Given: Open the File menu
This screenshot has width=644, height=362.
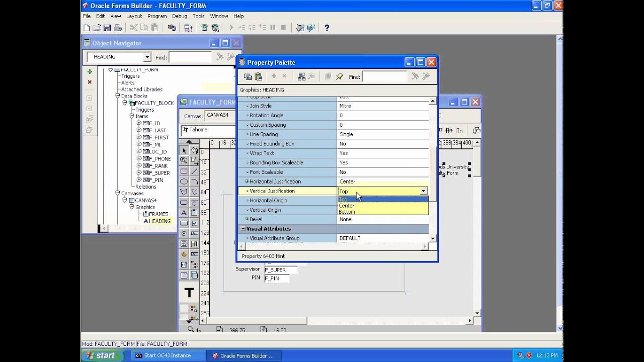Looking at the screenshot, I should point(87,16).
